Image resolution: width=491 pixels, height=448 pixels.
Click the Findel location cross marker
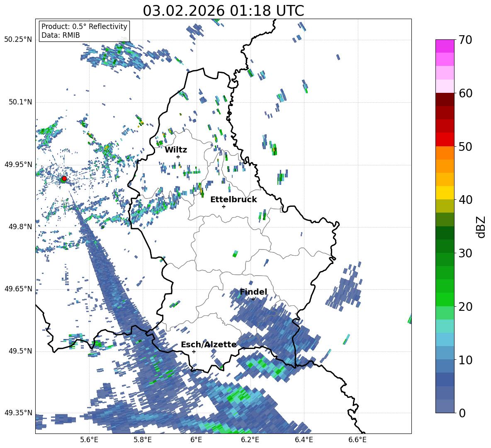[x=253, y=299]
